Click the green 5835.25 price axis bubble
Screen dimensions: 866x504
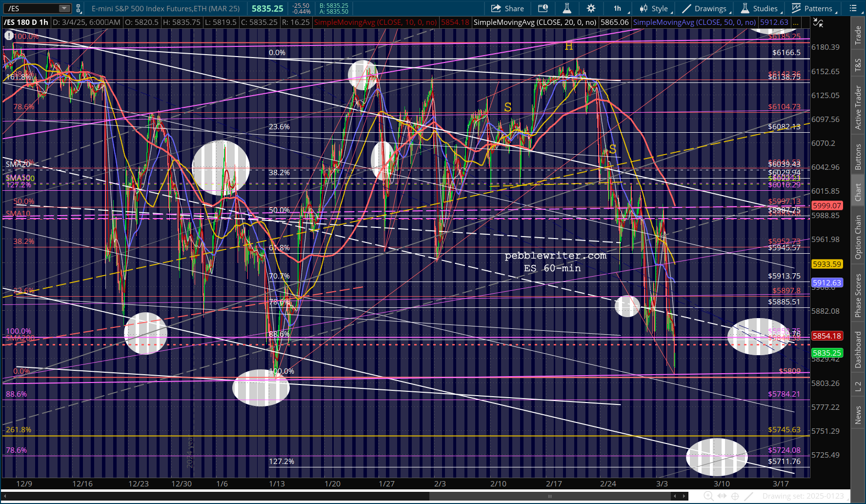tap(827, 353)
